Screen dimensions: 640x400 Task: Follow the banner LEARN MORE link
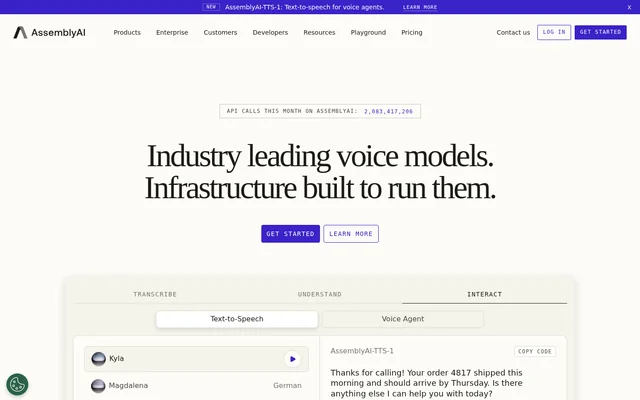click(420, 7)
